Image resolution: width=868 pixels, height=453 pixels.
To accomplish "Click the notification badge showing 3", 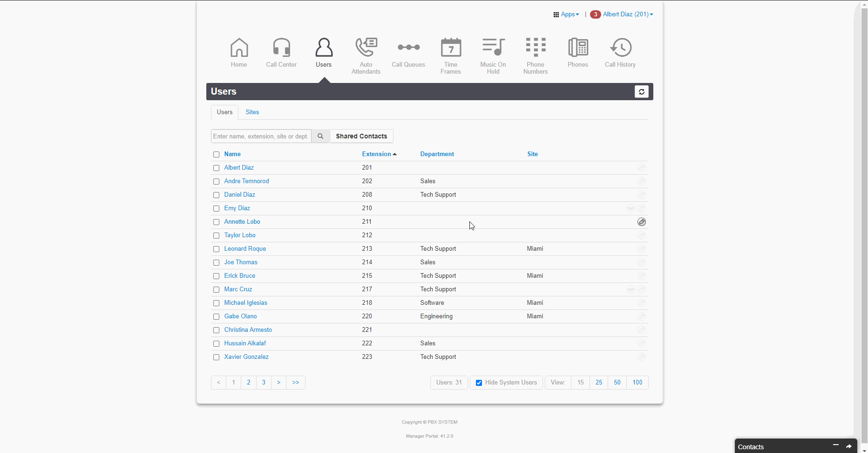I will click(x=595, y=14).
